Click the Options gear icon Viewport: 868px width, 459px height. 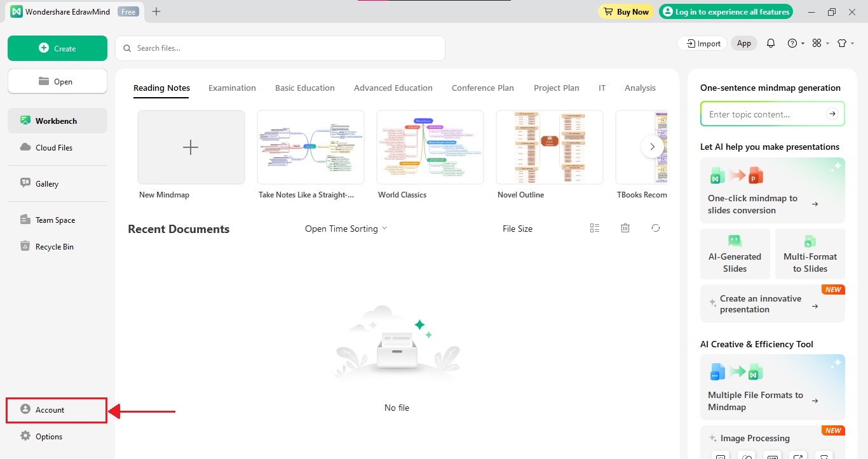pos(25,436)
